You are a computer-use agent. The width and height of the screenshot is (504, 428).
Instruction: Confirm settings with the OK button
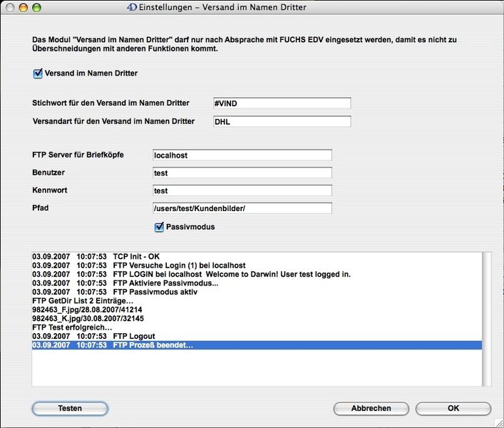point(453,409)
